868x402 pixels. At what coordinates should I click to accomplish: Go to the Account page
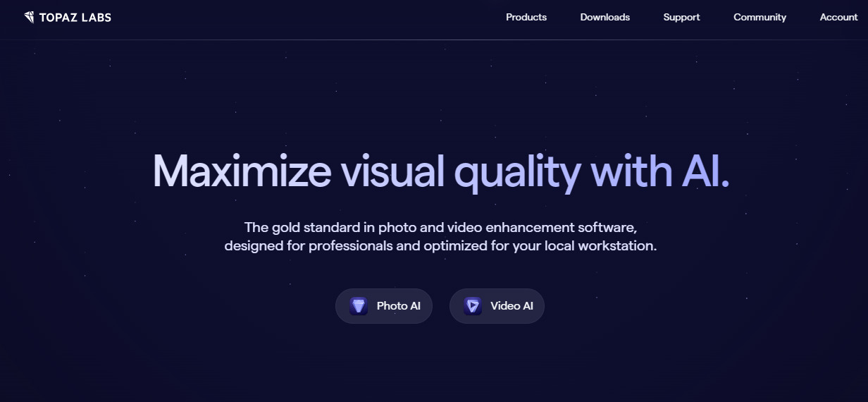tap(838, 17)
